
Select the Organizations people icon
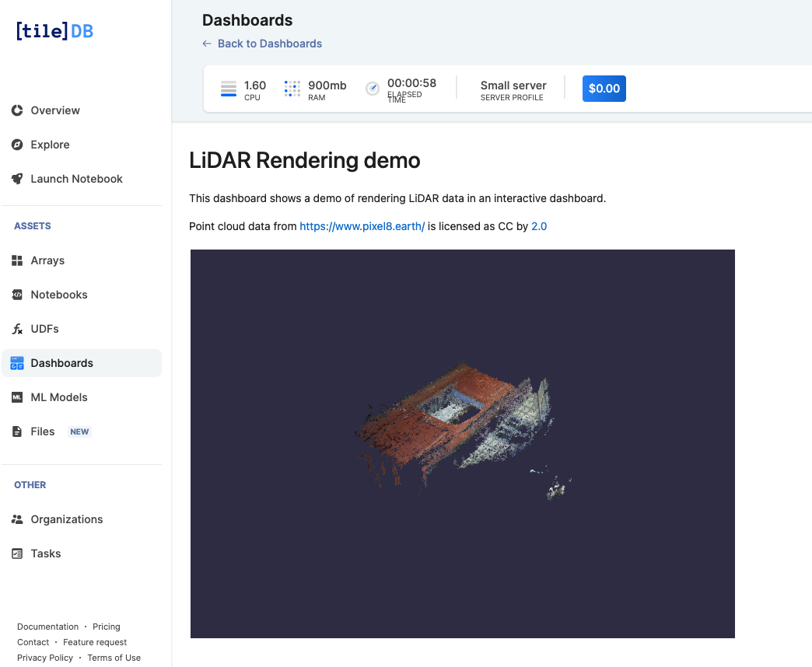pyautogui.click(x=16, y=519)
